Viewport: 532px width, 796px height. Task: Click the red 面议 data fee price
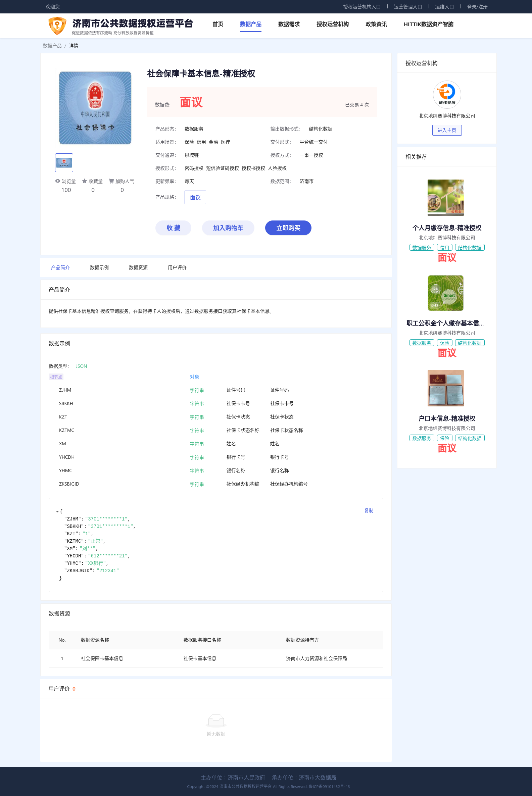pyautogui.click(x=191, y=102)
